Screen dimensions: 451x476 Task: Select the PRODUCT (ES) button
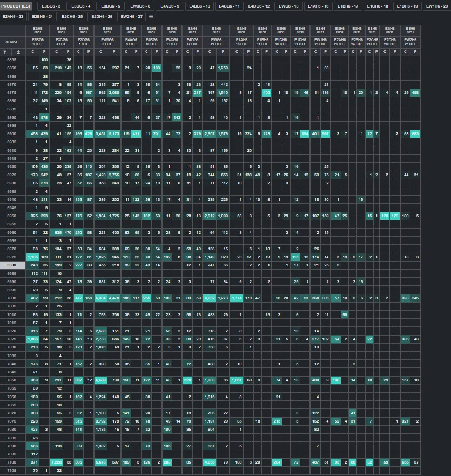tap(16, 6)
